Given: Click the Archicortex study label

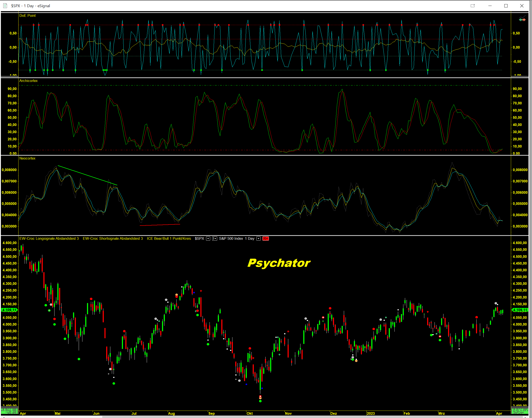Looking at the screenshot, I should [28, 81].
